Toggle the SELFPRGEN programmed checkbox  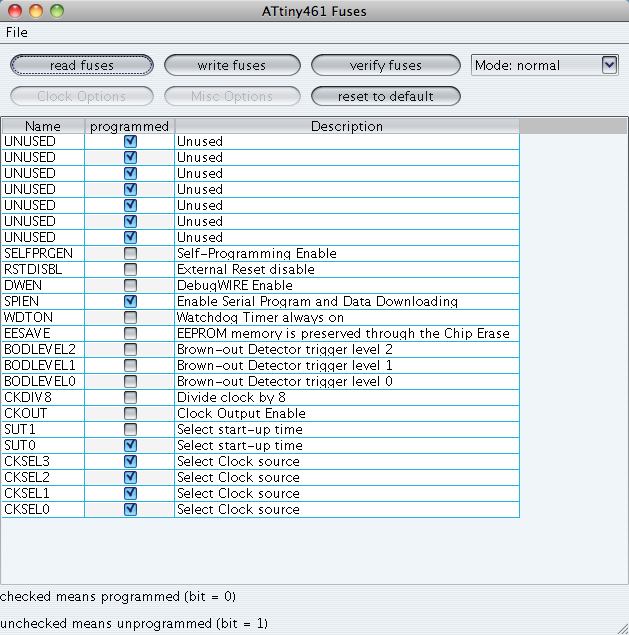point(130,254)
